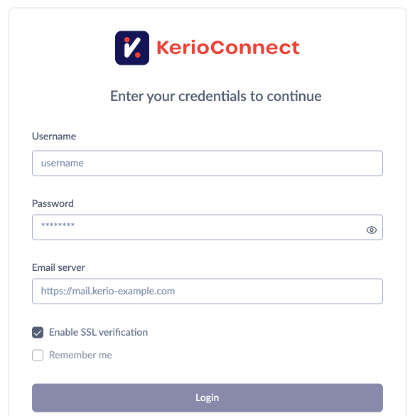Click the Username field label
The image size is (416, 416).
click(54, 136)
